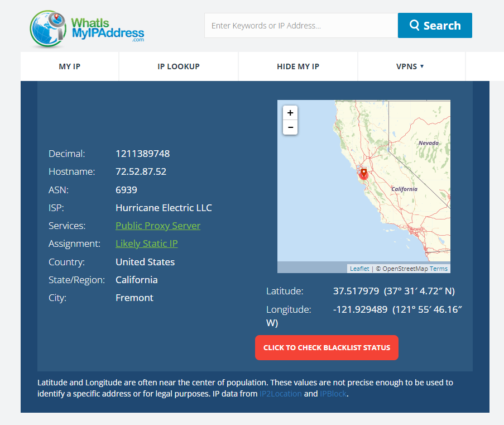Visit the IPBlock data source link
The height and width of the screenshot is (425, 504).
(x=333, y=394)
